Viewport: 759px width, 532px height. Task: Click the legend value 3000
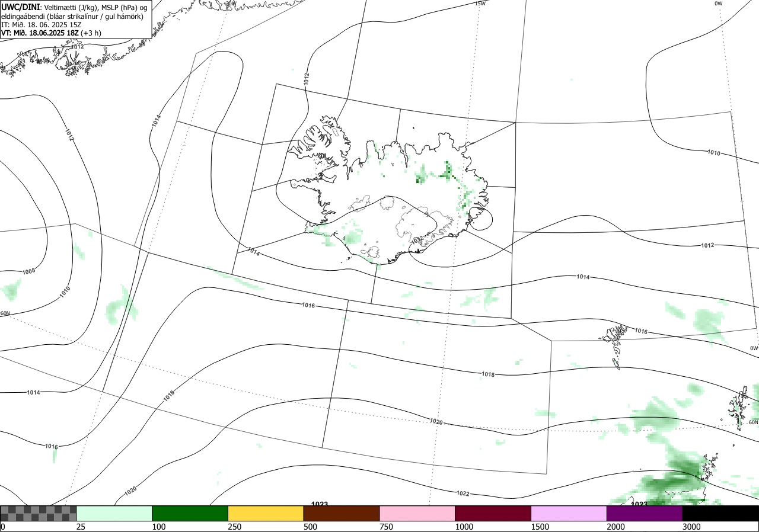pos(692,527)
